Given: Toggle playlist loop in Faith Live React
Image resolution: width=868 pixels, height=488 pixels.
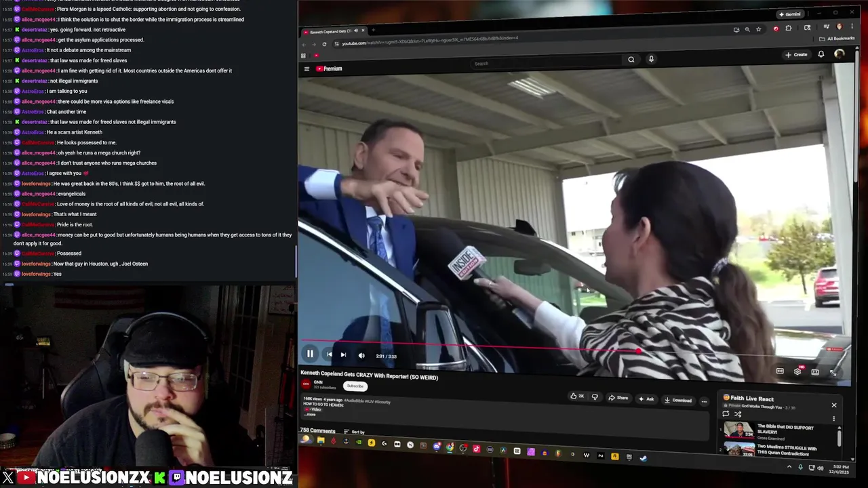Looking at the screenshot, I should pyautogui.click(x=726, y=413).
